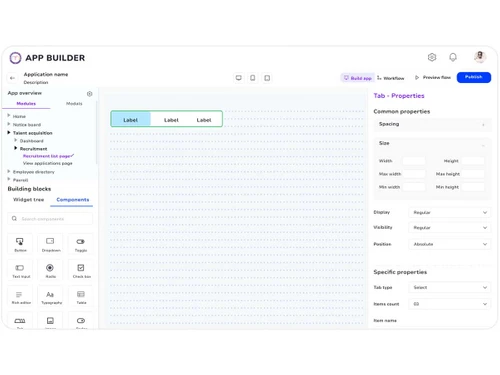Select the third Label tab on canvas
Screen dimensions: 500x375
204,120
